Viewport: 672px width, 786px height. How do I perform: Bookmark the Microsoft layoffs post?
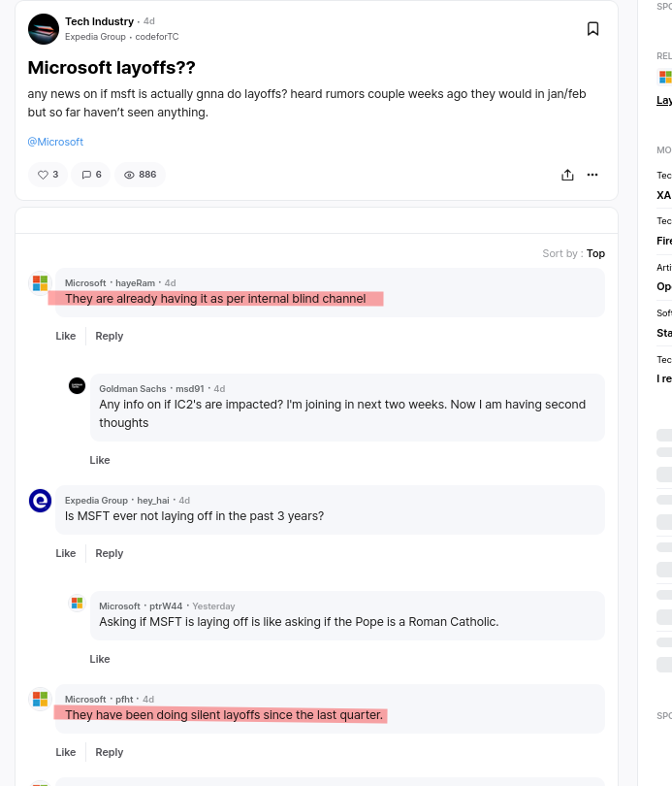click(x=592, y=28)
